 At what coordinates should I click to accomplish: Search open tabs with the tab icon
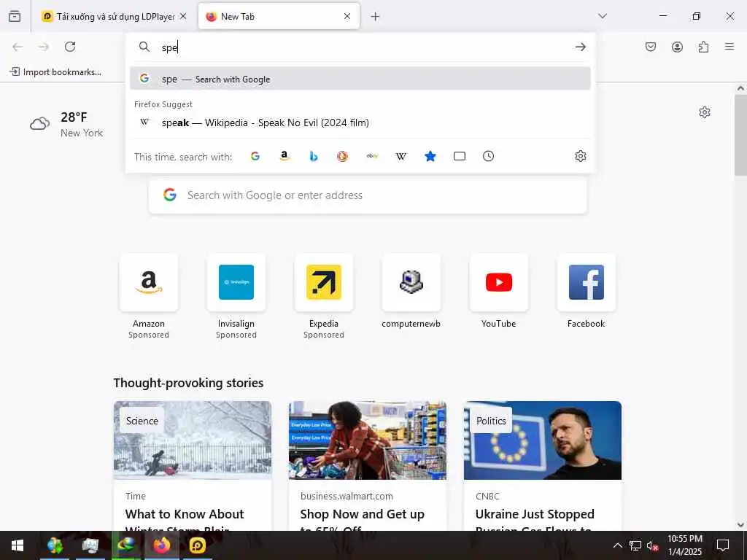click(x=460, y=156)
